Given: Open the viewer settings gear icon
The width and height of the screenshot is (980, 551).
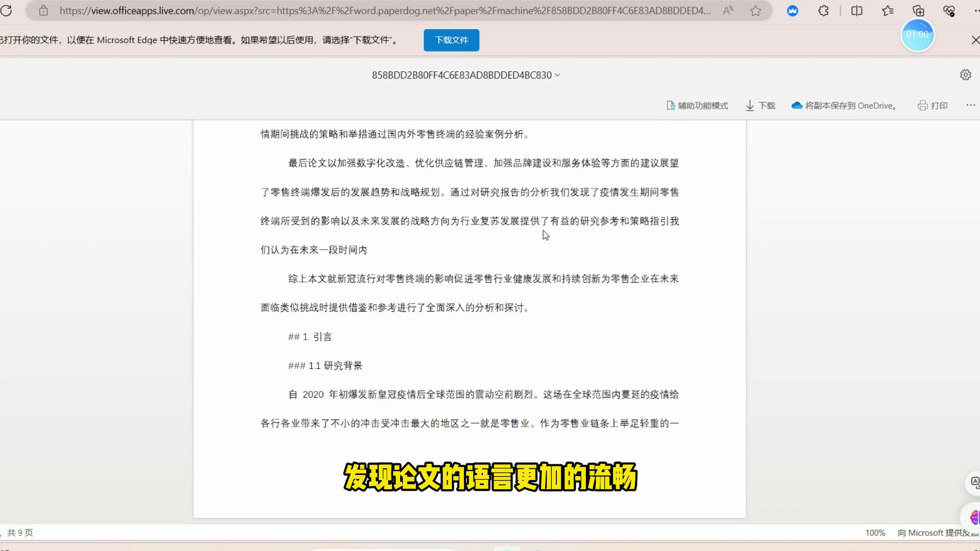Looking at the screenshot, I should coord(965,75).
